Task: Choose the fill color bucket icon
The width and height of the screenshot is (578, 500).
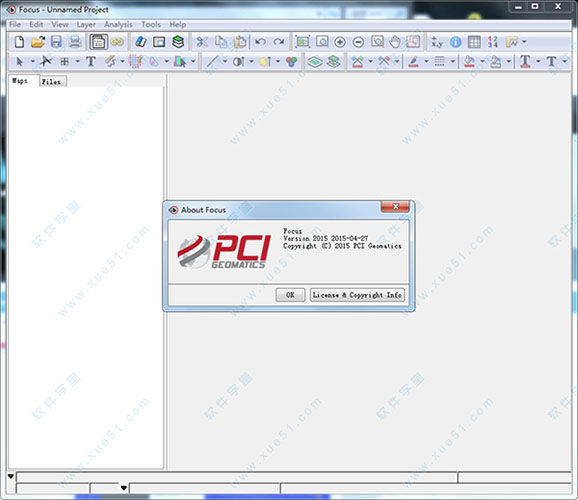Action: 469,61
